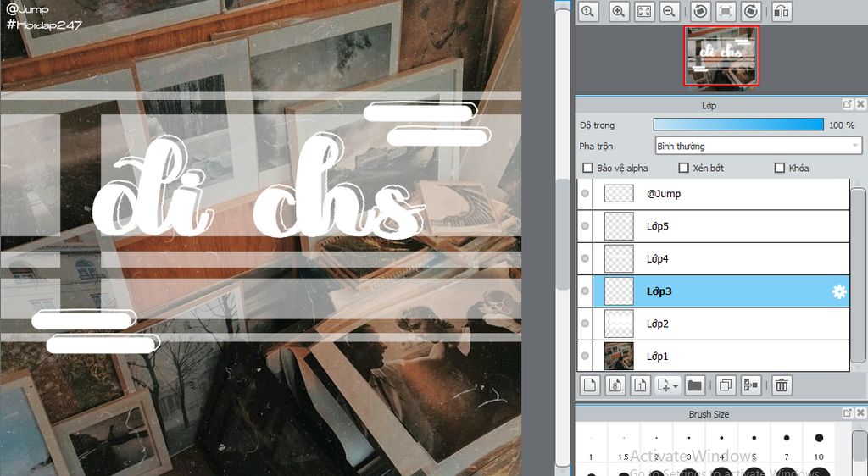Open the Pha trộn blend mode dropdown
868x476 pixels.
759,146
